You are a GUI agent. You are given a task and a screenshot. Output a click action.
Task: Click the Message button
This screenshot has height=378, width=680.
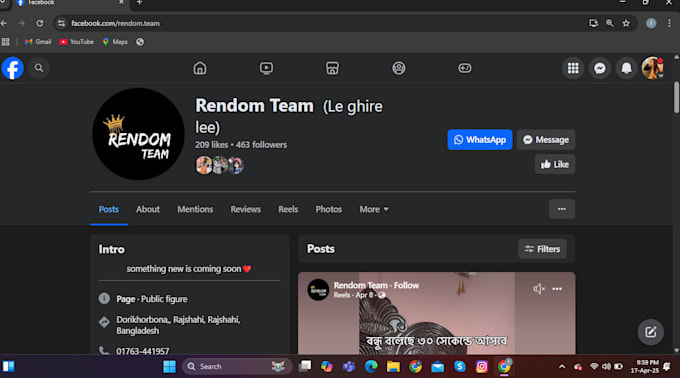[x=546, y=140]
